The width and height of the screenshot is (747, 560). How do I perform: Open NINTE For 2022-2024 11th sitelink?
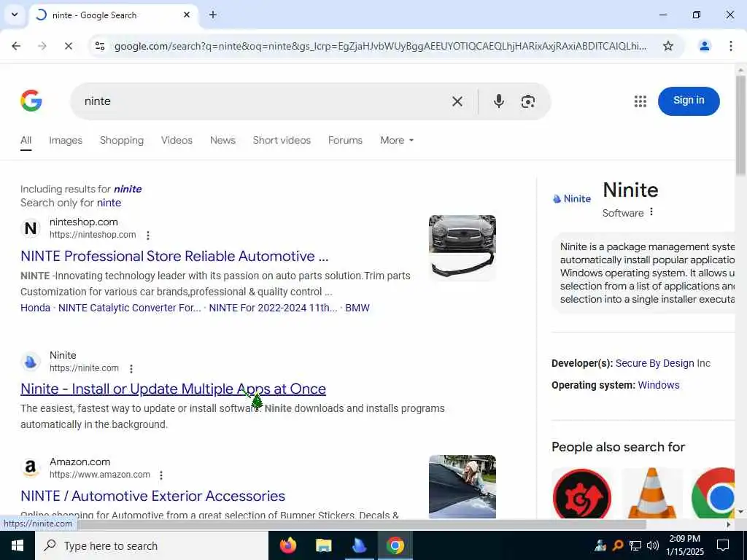click(273, 308)
